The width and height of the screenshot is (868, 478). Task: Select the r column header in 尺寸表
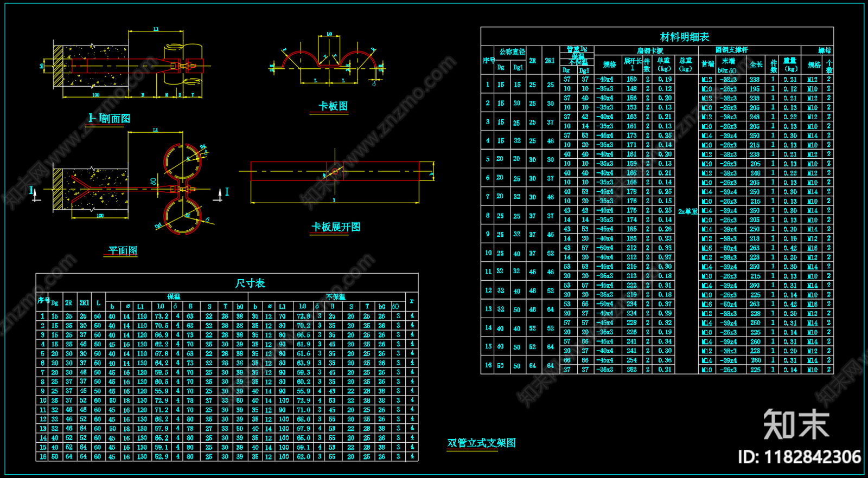[412, 301]
